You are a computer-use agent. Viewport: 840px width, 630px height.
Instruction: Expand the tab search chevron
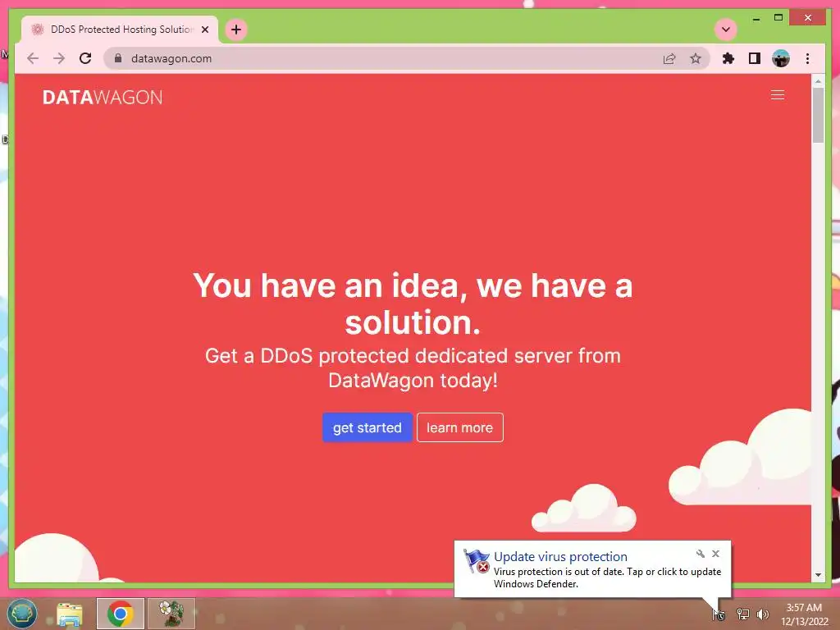[726, 30]
